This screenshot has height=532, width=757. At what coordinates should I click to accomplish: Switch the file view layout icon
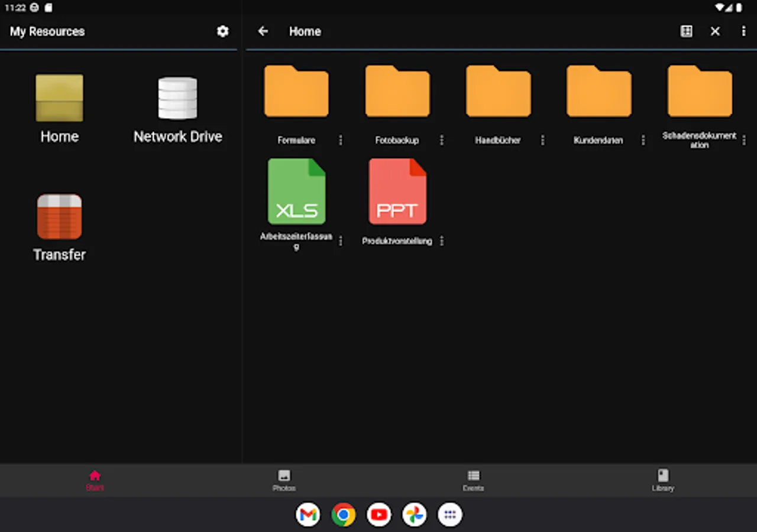pos(686,31)
